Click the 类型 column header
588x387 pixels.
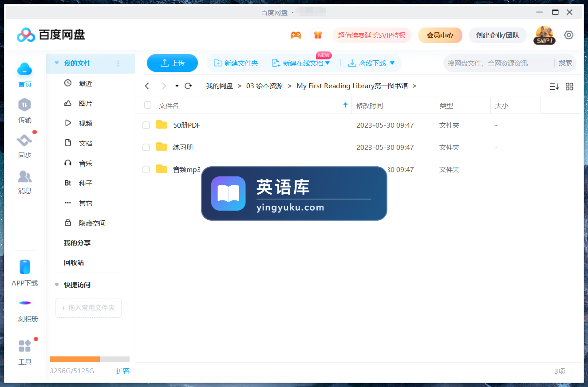[x=463, y=106]
